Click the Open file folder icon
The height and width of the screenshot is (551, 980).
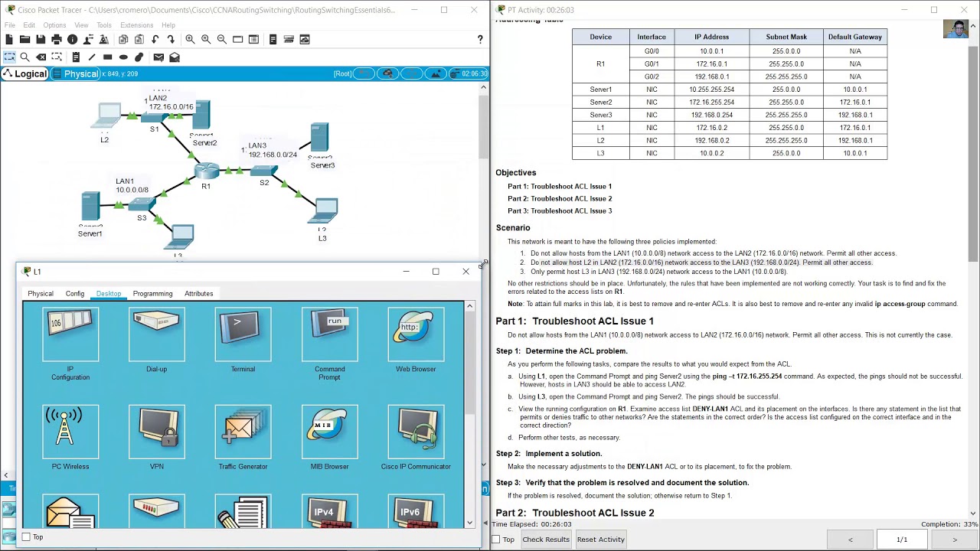tap(25, 39)
